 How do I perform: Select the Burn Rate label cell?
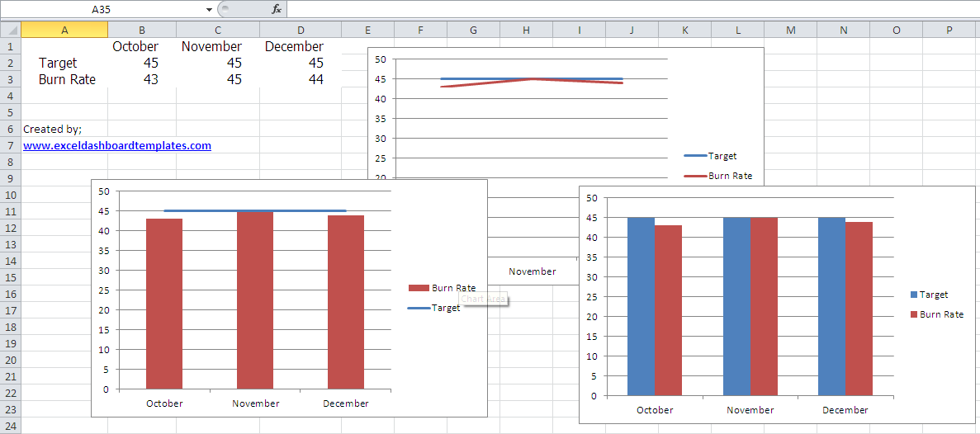pos(66,80)
